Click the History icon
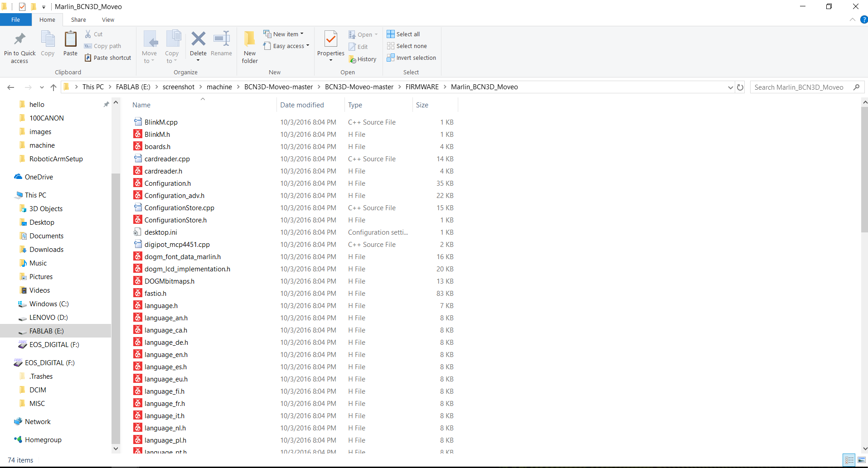This screenshot has width=868, height=468. 352,59
